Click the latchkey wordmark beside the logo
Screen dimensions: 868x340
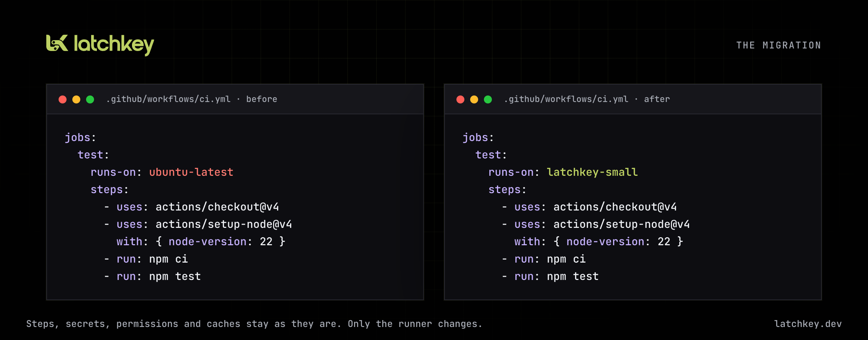[x=114, y=45]
